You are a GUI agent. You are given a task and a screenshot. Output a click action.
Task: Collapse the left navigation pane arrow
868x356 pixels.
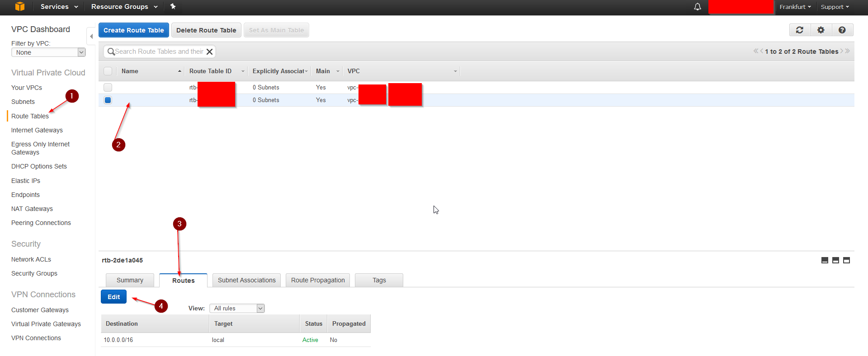tap(91, 36)
